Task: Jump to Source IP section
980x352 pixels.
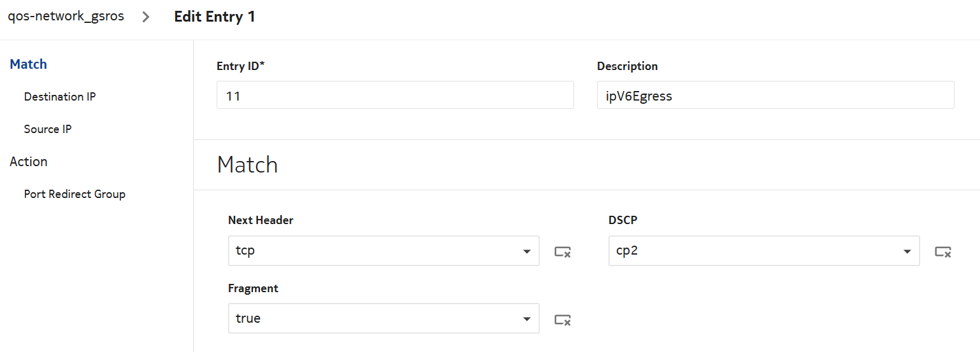Action: 48,129
